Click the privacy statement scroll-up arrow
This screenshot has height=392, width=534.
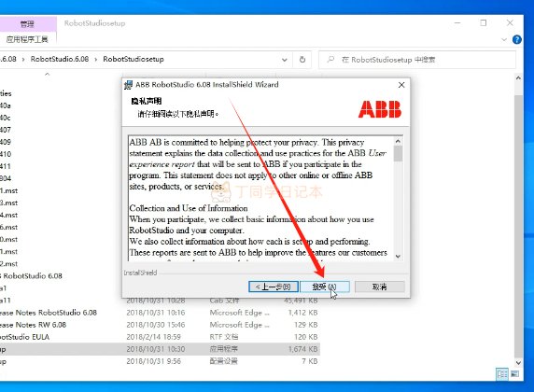tap(398, 141)
